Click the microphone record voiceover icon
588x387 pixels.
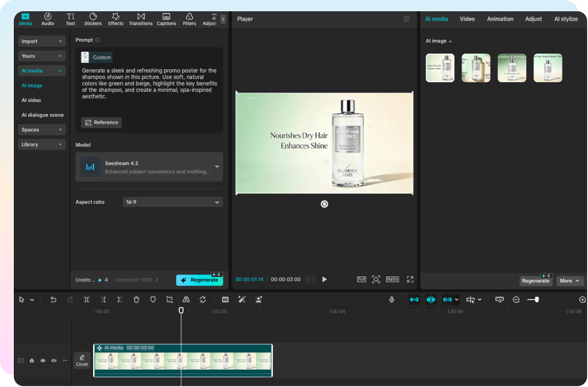tap(391, 300)
